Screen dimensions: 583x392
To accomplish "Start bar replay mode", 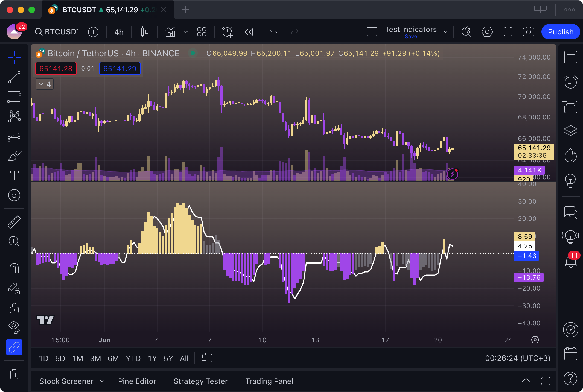I will 249,32.
